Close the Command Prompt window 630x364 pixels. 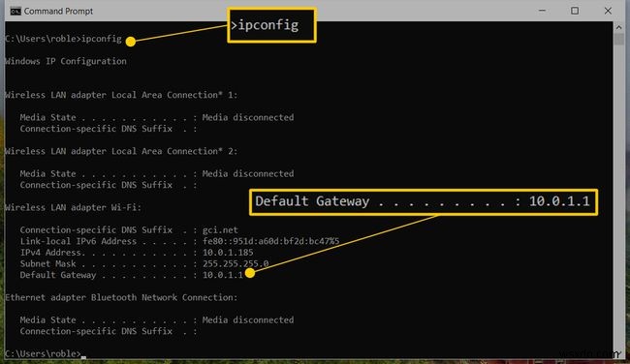(x=608, y=11)
